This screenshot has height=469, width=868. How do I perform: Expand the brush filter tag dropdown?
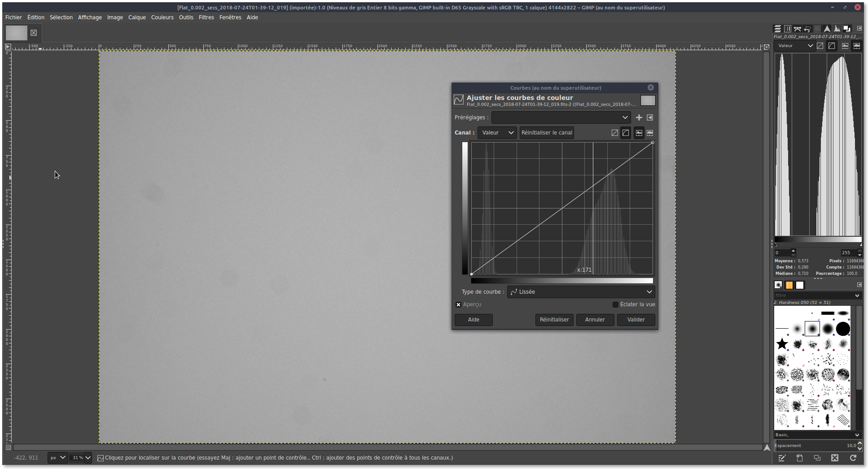857,295
